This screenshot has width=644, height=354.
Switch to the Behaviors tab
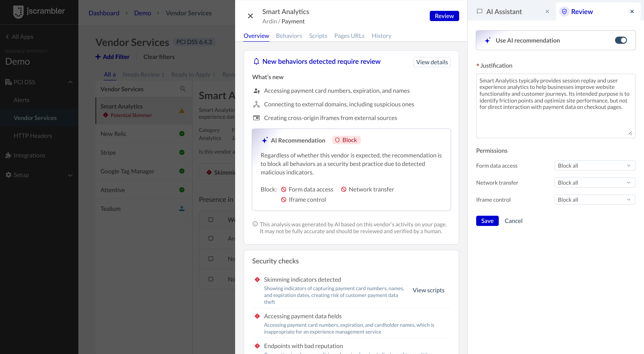pyautogui.click(x=289, y=36)
